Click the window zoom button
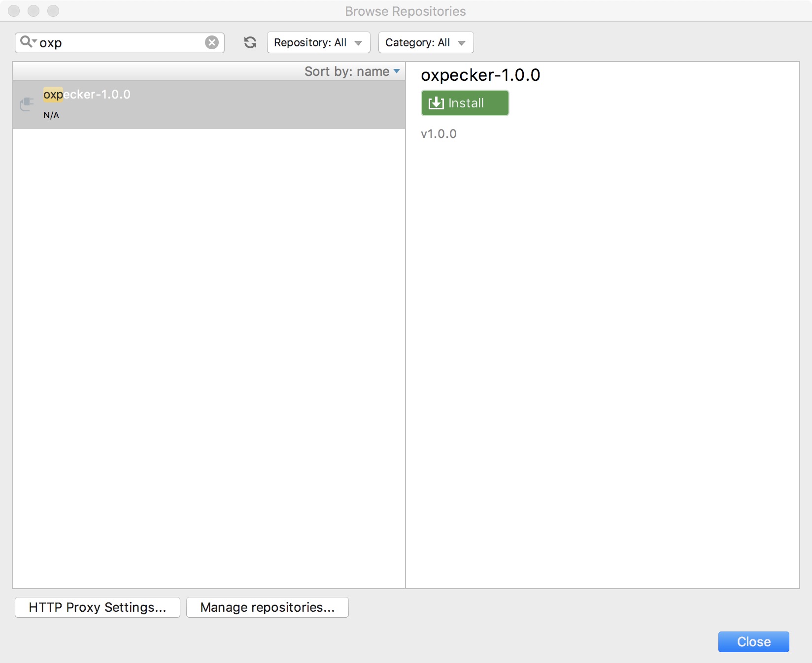The height and width of the screenshot is (663, 812). click(x=53, y=11)
